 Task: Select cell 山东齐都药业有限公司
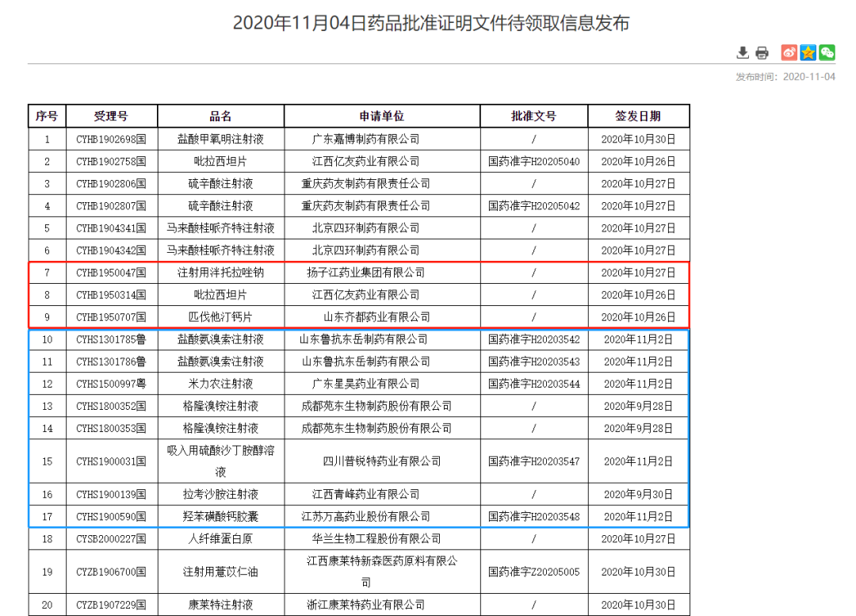381,317
